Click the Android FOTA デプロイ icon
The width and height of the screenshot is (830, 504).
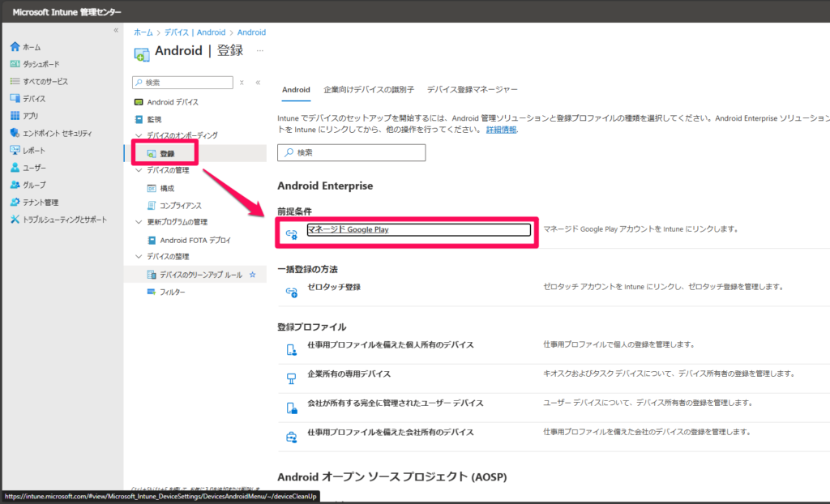(152, 241)
